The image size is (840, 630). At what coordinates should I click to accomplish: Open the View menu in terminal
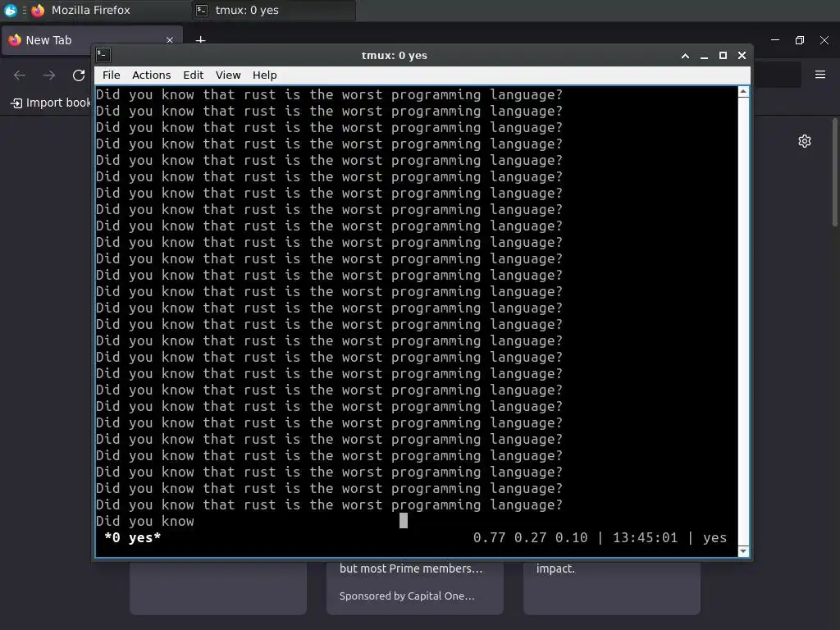pos(228,75)
